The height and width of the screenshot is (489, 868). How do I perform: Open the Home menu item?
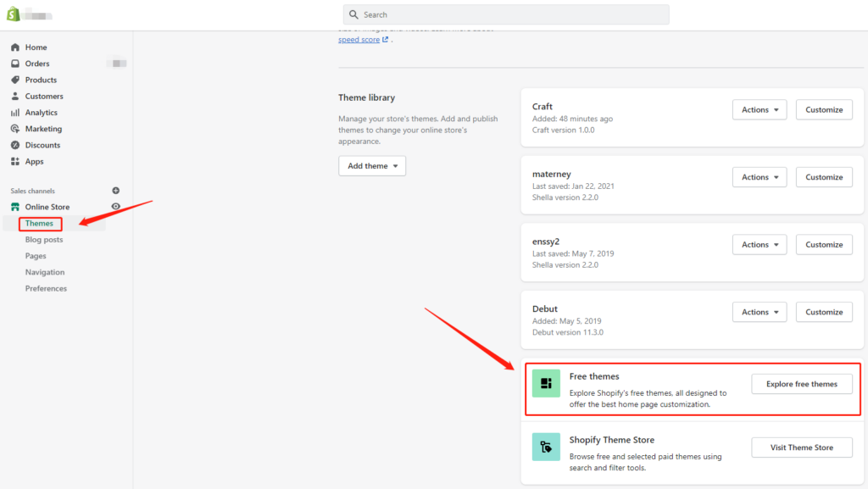point(36,47)
